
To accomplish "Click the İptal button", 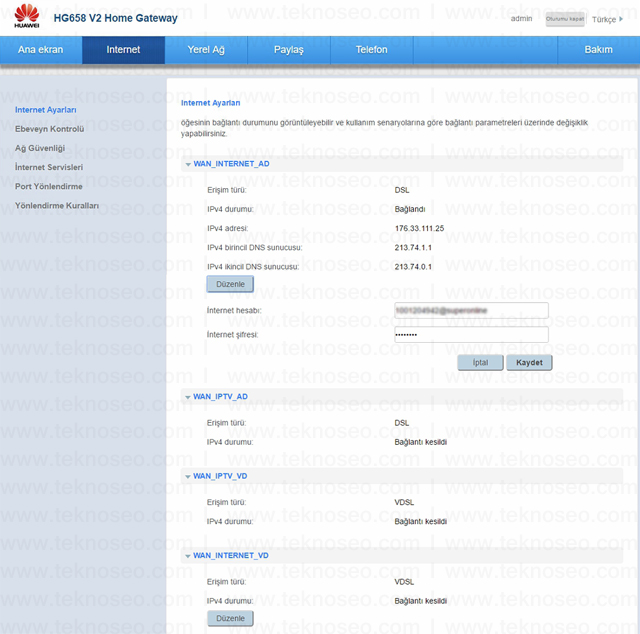I will pos(480,363).
